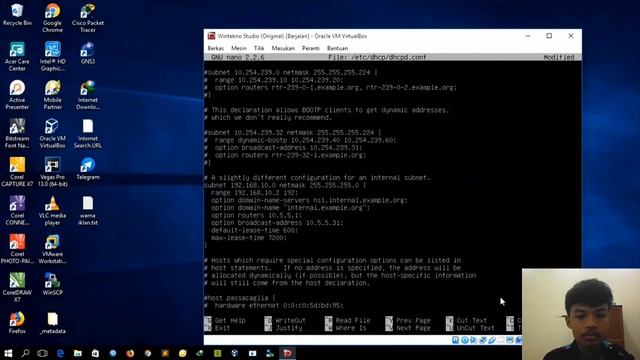The height and width of the screenshot is (360, 640).
Task: Open the Berkas menu in VirtualBox
Action: click(x=216, y=48)
